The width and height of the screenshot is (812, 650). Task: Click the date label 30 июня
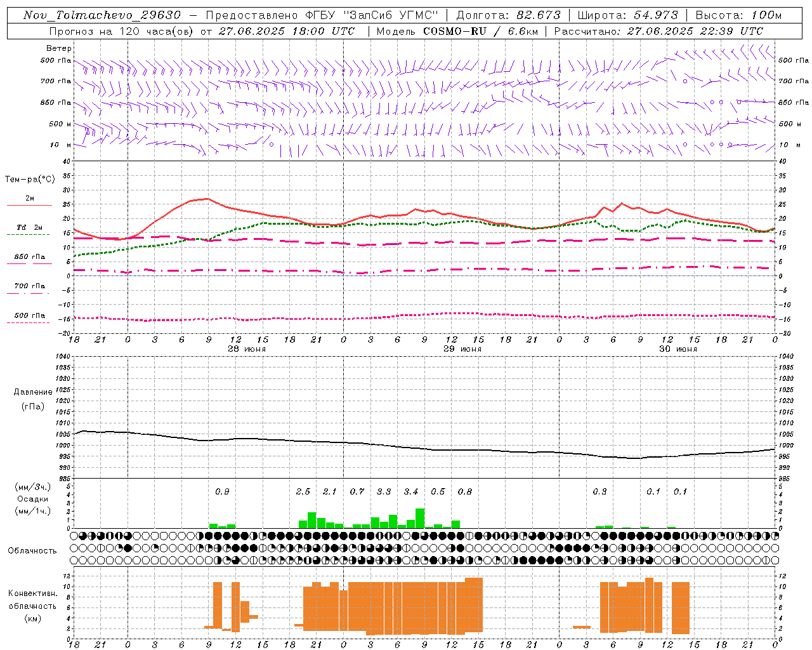click(x=678, y=348)
